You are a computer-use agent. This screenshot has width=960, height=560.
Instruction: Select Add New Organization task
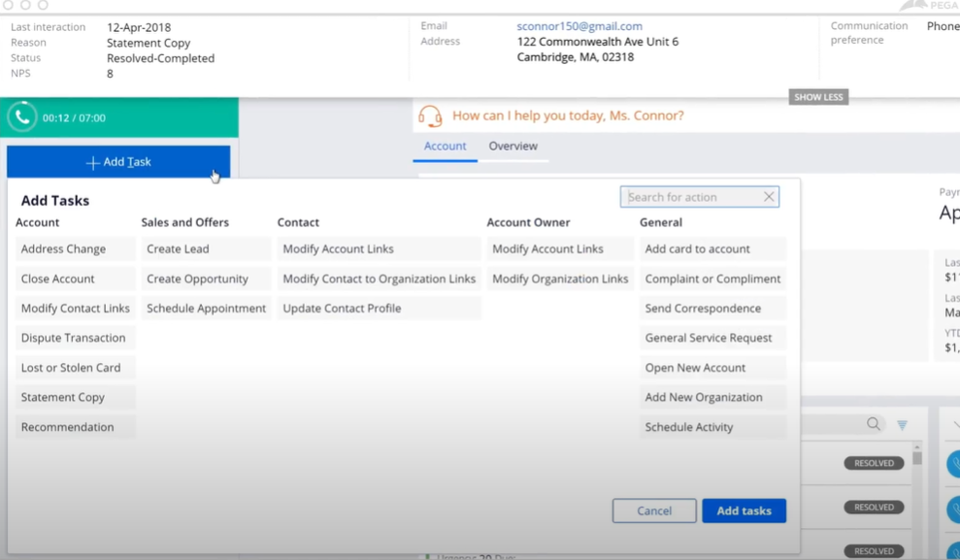[x=712, y=397]
